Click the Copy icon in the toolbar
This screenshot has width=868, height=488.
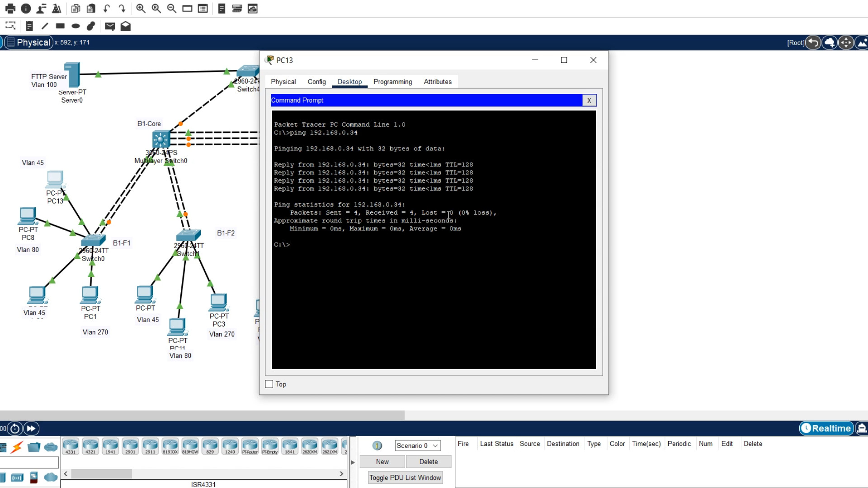(76, 9)
